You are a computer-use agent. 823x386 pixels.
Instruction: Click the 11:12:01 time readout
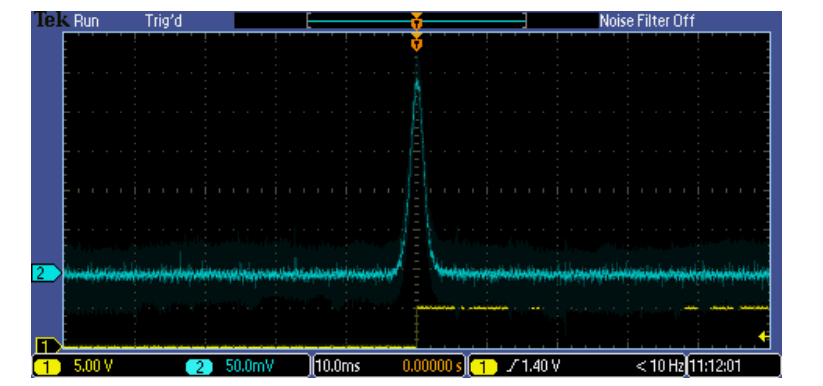click(715, 366)
